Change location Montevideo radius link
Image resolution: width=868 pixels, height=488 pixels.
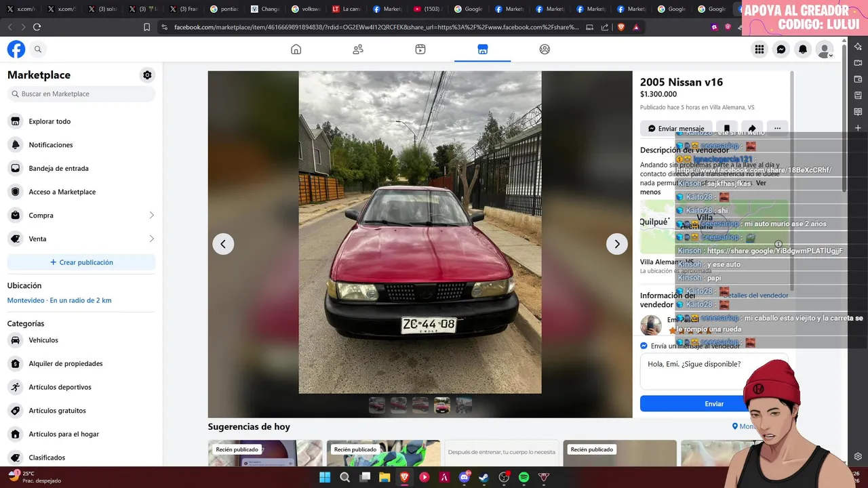coord(59,300)
